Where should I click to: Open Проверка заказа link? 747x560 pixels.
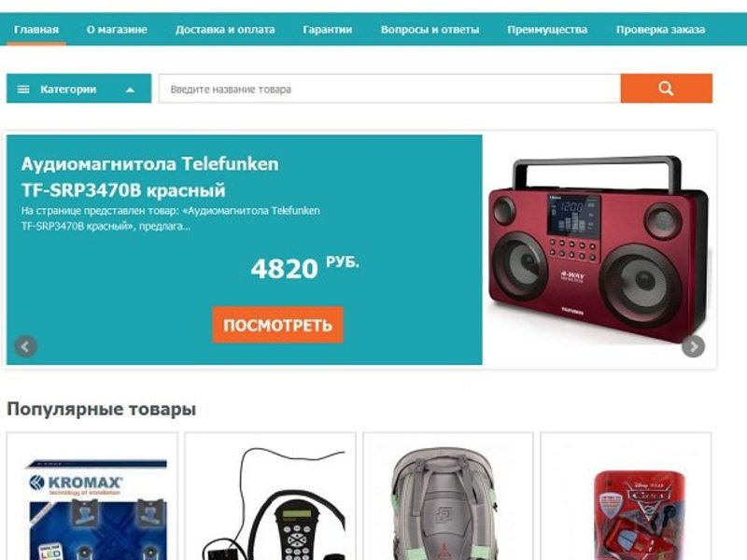click(660, 30)
